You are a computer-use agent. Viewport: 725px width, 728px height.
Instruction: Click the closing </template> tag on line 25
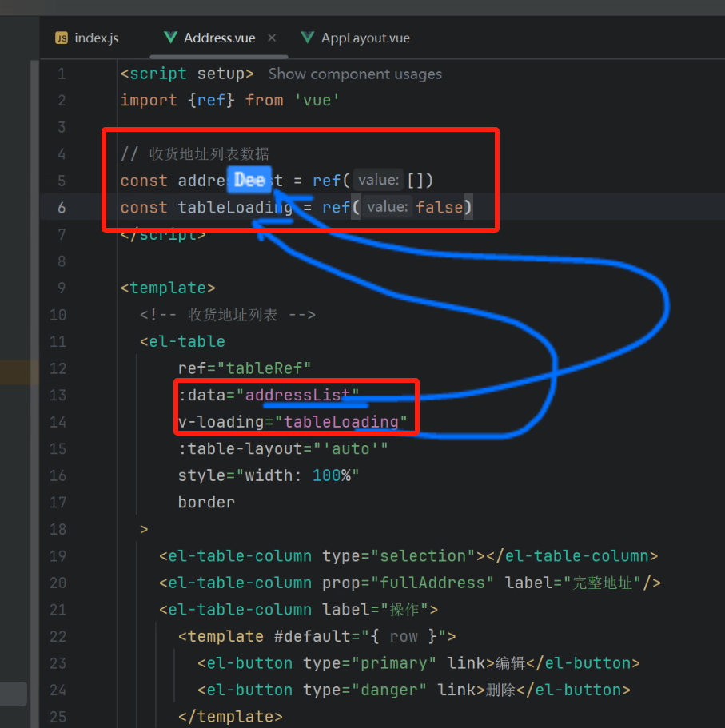(x=230, y=717)
